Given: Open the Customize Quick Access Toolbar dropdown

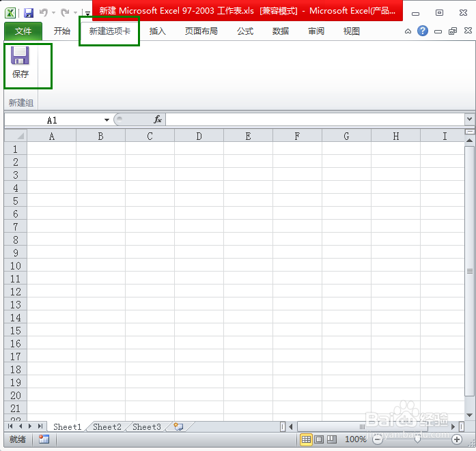Looking at the screenshot, I should tap(87, 14).
